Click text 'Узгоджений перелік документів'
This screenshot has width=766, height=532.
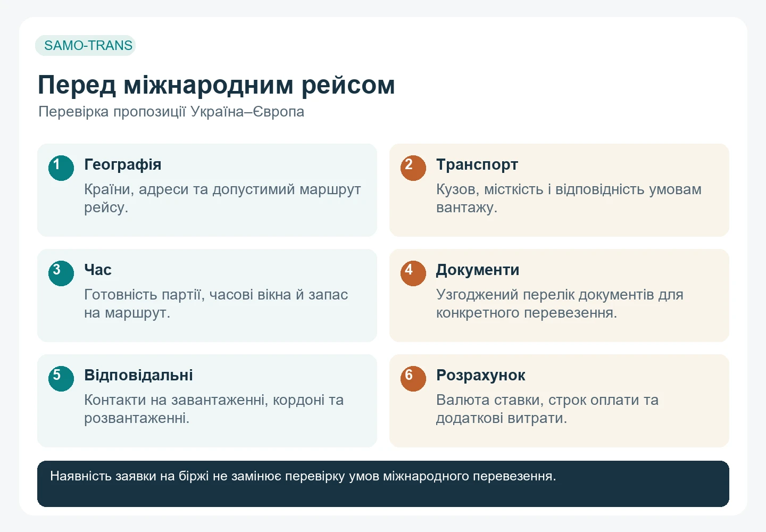[x=545, y=295]
